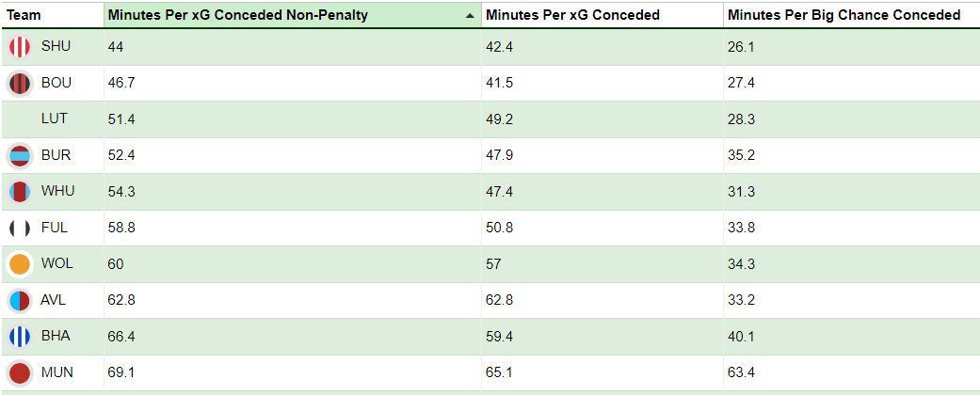The image size is (980, 395).
Task: Click the BOU team badge icon
Action: (x=20, y=84)
